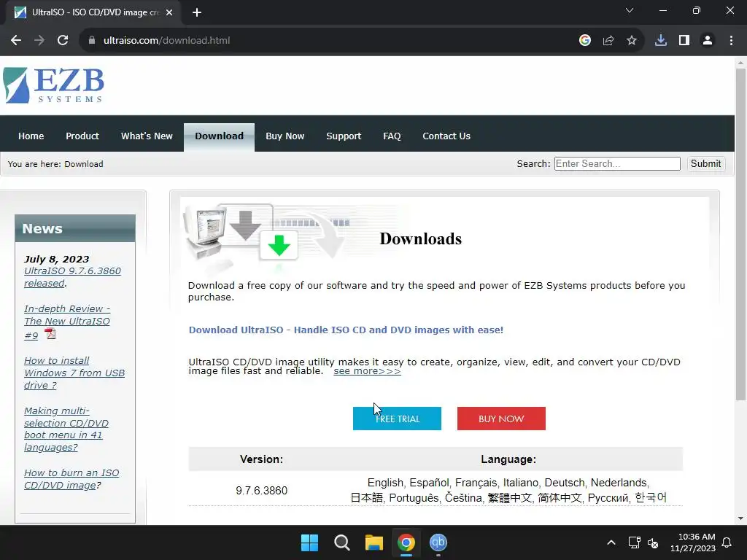
Task: Reload the page with the refresh icon
Action: (63, 41)
